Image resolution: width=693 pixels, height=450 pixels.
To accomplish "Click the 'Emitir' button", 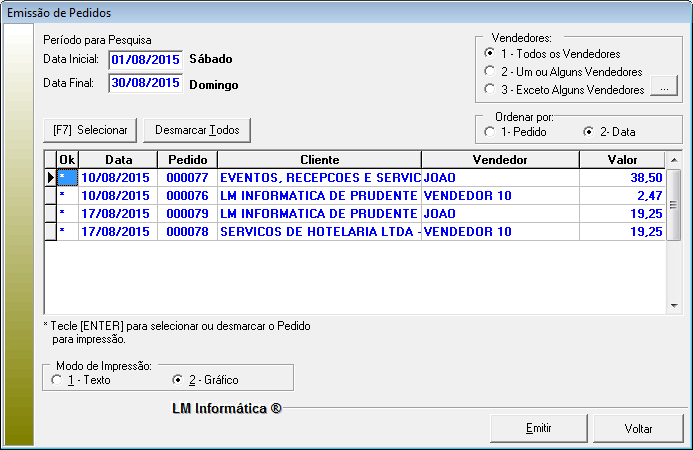I will click(539, 427).
